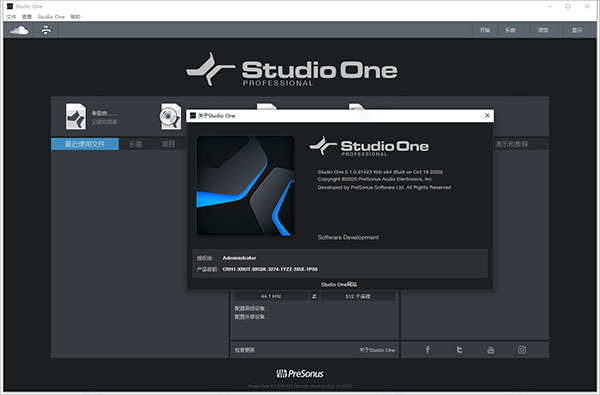Switch to the 开始 page
The height and width of the screenshot is (395, 600).
coord(485,30)
